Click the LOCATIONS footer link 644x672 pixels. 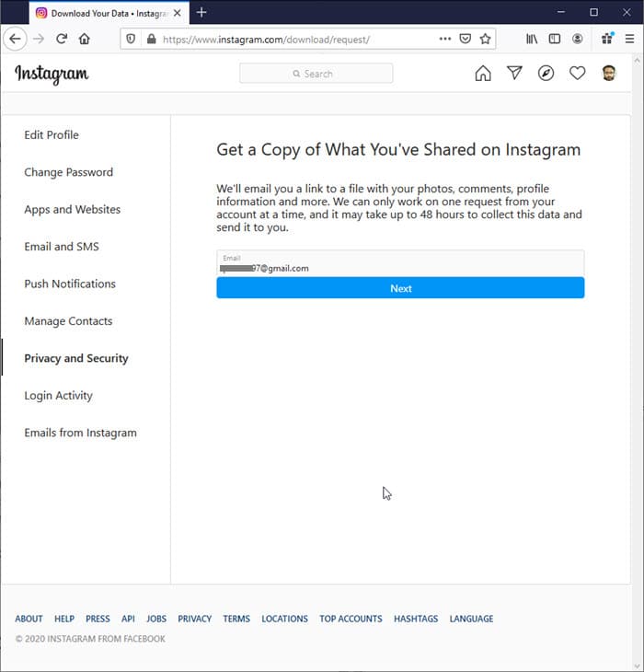point(285,619)
